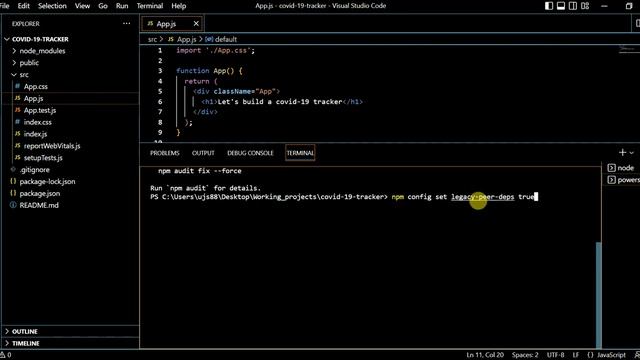Toggle primary side bar layout icon
The height and width of the screenshot is (360, 640).
tap(549, 6)
